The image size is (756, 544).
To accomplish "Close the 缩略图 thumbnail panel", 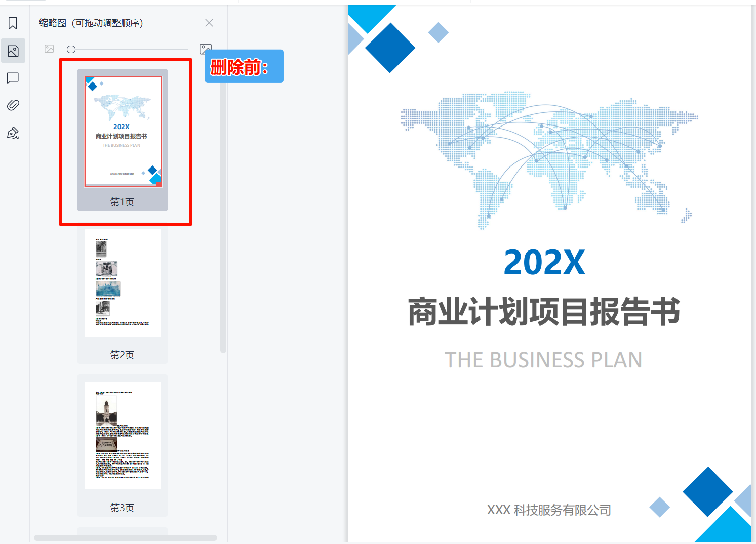I will [209, 23].
